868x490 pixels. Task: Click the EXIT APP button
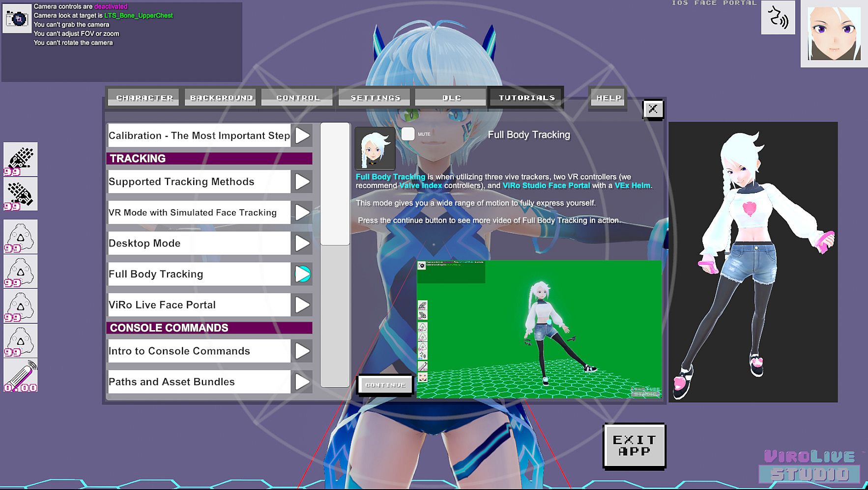pyautogui.click(x=635, y=446)
